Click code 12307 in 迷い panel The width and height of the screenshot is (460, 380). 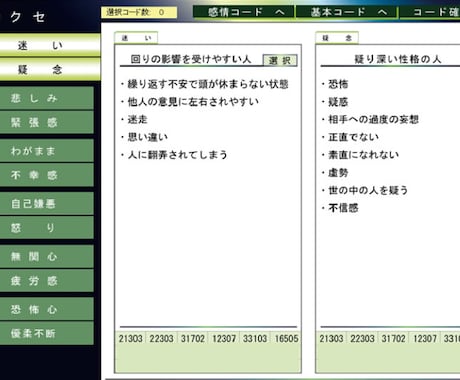point(224,339)
